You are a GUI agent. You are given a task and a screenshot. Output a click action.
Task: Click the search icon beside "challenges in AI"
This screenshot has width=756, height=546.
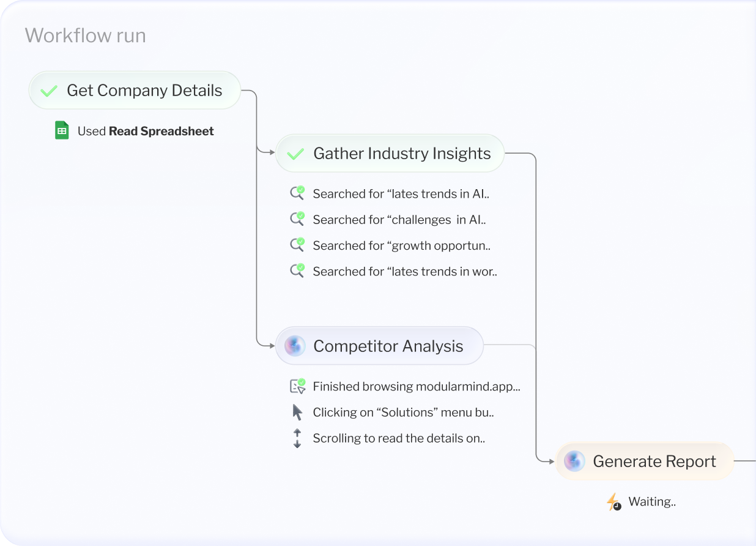point(298,219)
